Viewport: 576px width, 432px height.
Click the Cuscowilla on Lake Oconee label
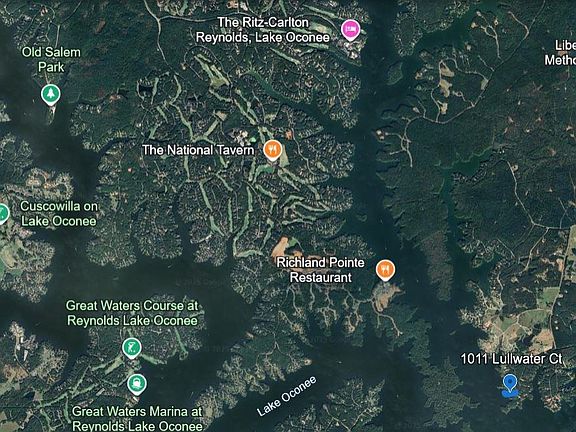point(59,213)
